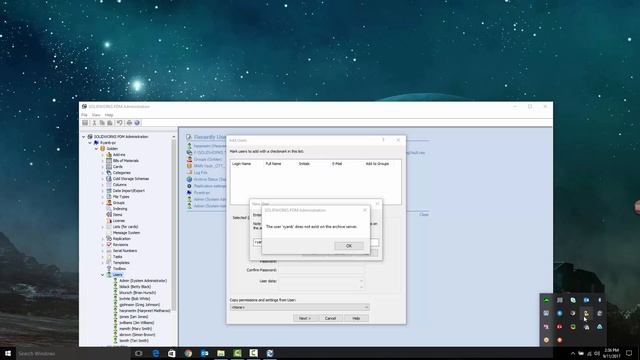Select user bblack (Betty Black)

click(135, 287)
